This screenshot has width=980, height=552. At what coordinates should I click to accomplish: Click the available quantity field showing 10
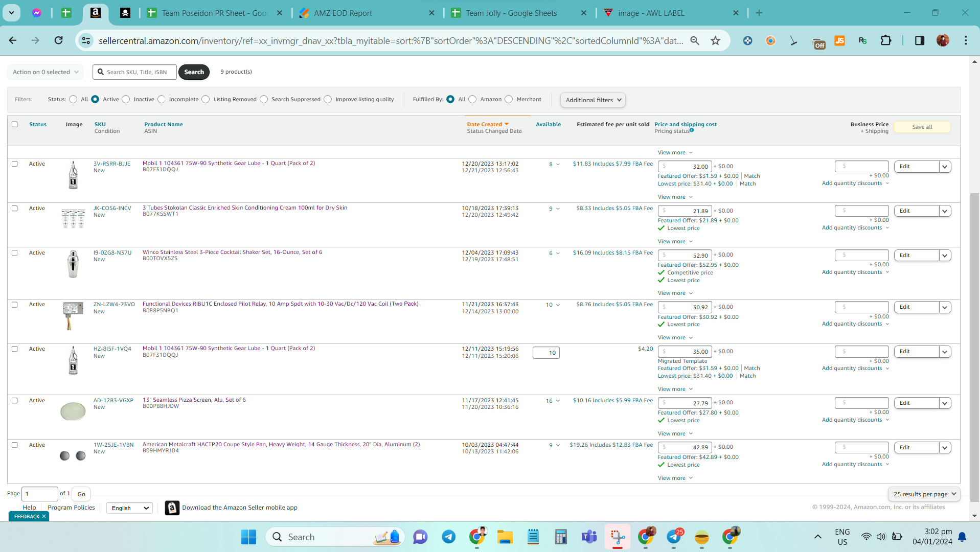coord(546,353)
